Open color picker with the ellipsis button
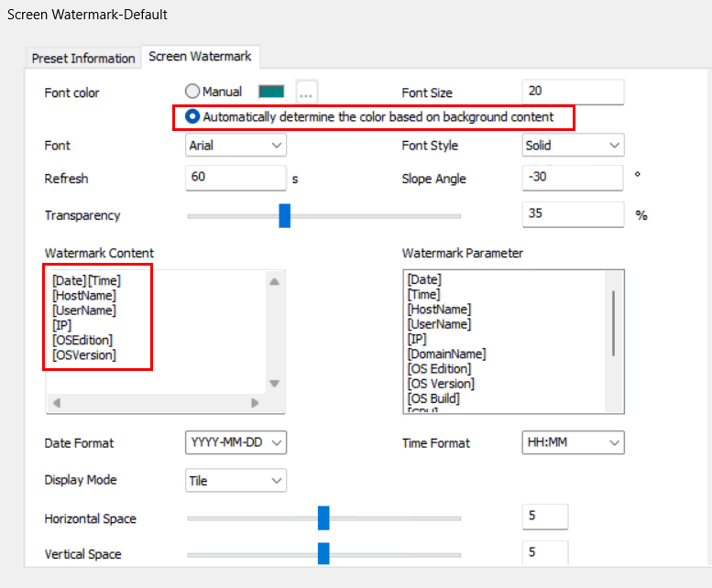This screenshot has height=588, width=712. click(x=306, y=92)
